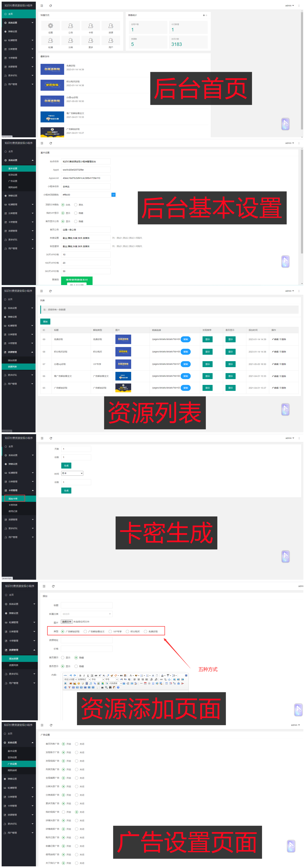Open the 设置 gear shortcut on home dashboard
The width and height of the screenshot is (305, 868).
click(50, 26)
